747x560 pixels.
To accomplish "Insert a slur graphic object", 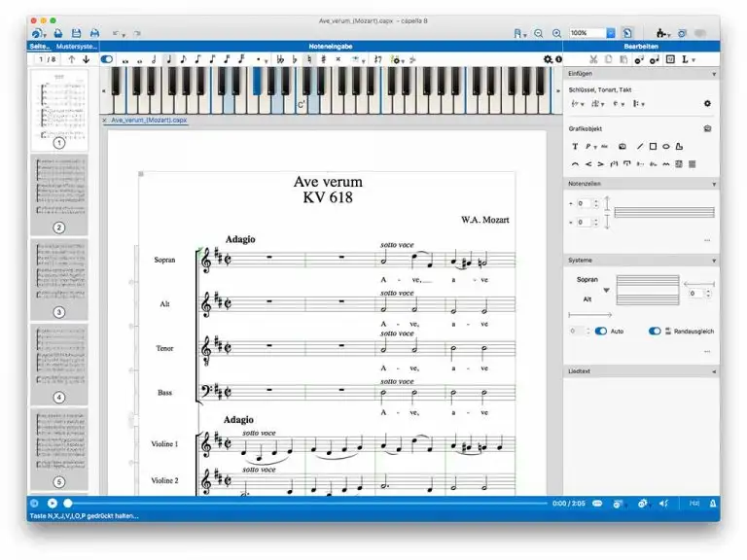I will click(x=575, y=164).
